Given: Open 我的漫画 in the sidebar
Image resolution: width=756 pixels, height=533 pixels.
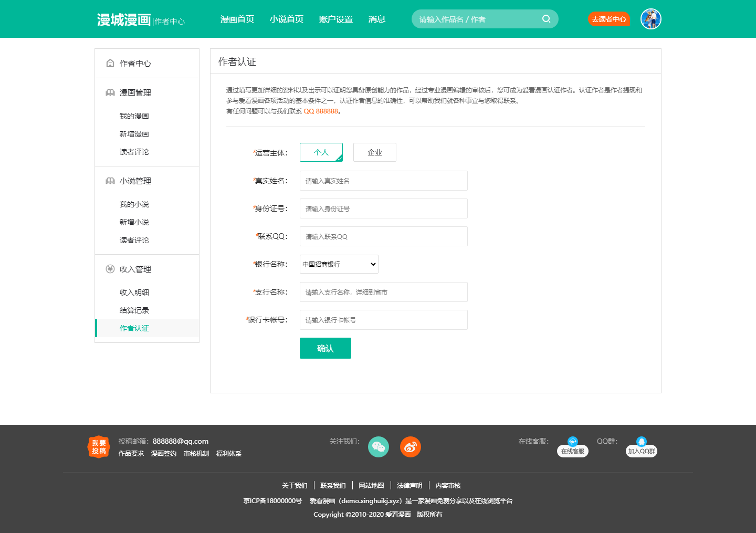Looking at the screenshot, I should pyautogui.click(x=134, y=116).
